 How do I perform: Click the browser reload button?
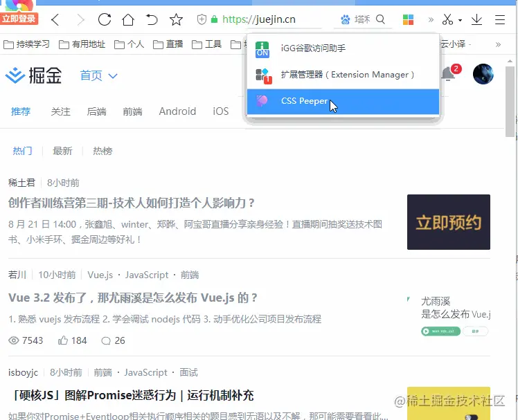(104, 19)
